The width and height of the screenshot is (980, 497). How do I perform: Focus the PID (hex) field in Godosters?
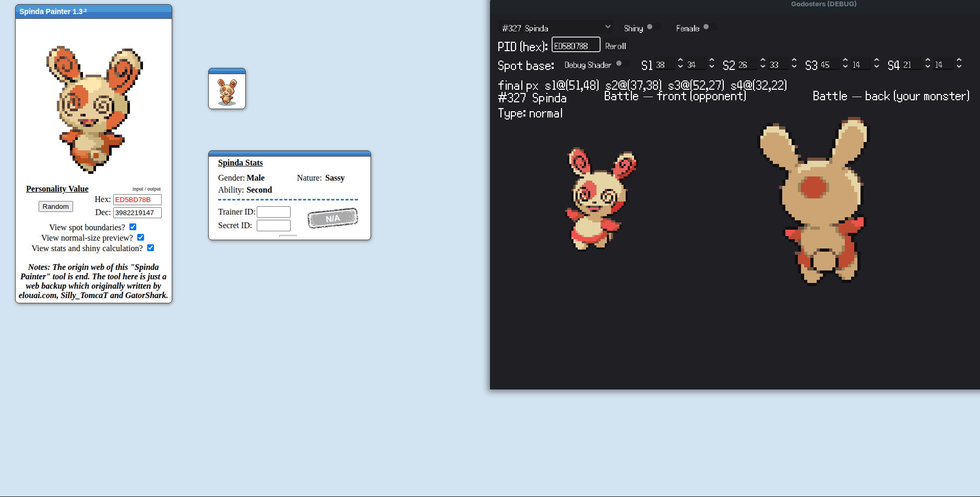pyautogui.click(x=576, y=45)
